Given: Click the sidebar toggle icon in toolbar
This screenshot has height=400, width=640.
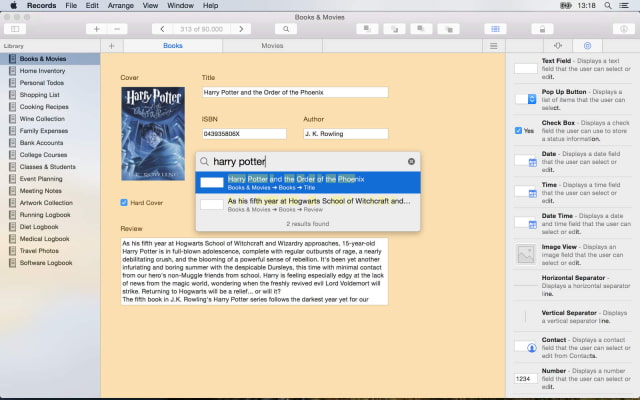Looking at the screenshot, I should coord(15,29).
